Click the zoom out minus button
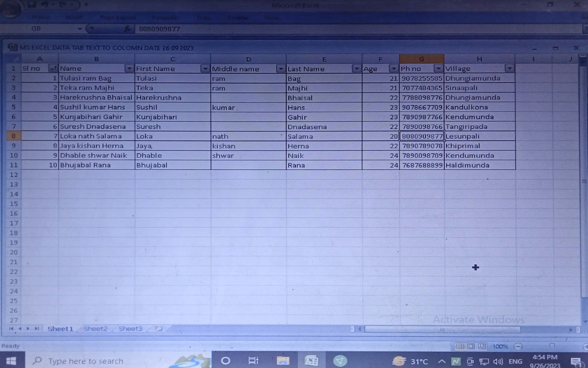The height and width of the screenshot is (368, 588). click(x=518, y=346)
